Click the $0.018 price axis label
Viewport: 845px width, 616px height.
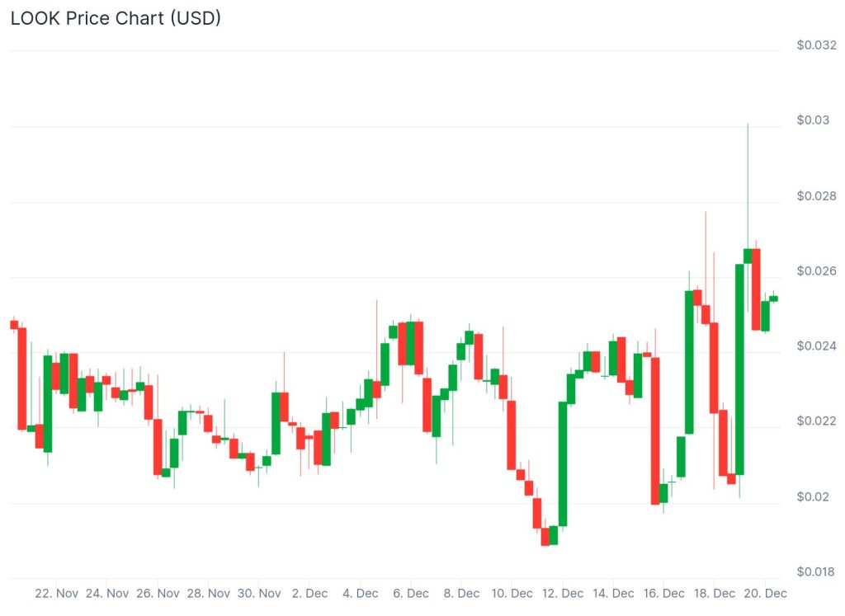tap(816, 572)
